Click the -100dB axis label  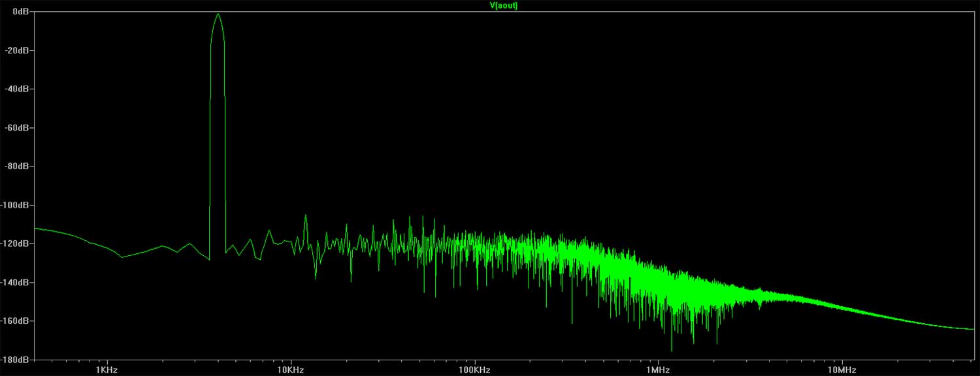(x=15, y=205)
